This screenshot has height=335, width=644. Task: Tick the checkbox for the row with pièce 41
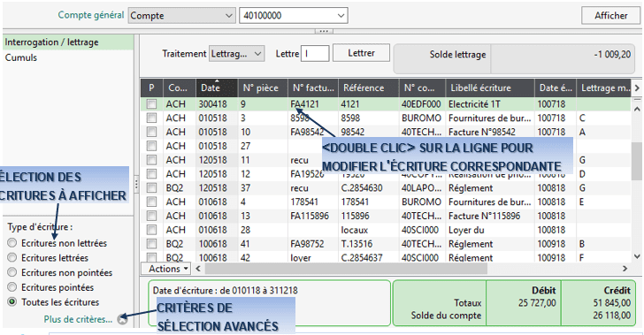tap(151, 243)
